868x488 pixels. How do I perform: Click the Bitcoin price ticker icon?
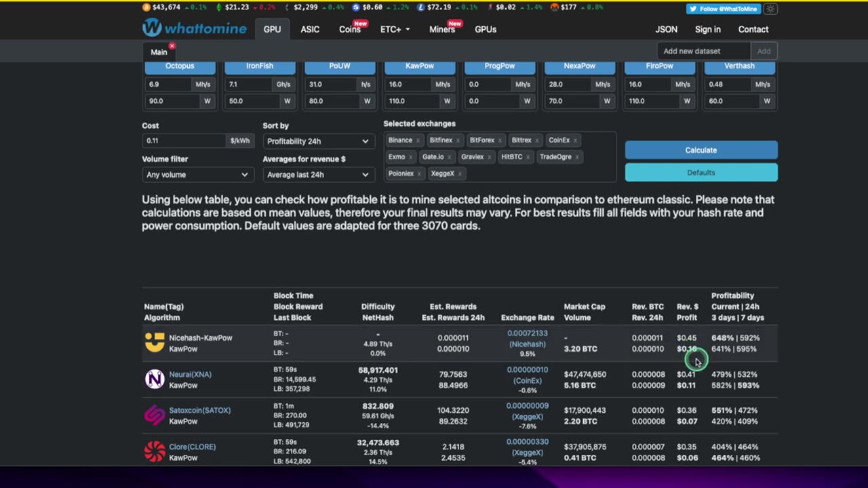click(x=146, y=7)
